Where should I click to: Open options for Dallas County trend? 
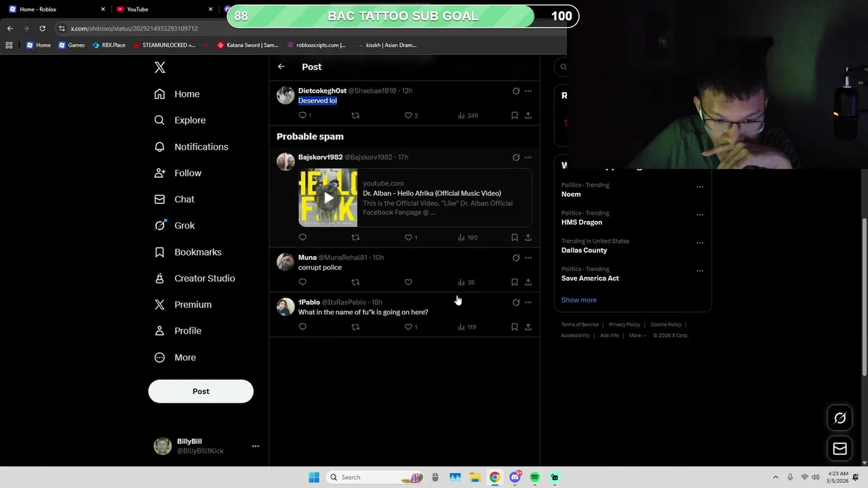coord(699,243)
